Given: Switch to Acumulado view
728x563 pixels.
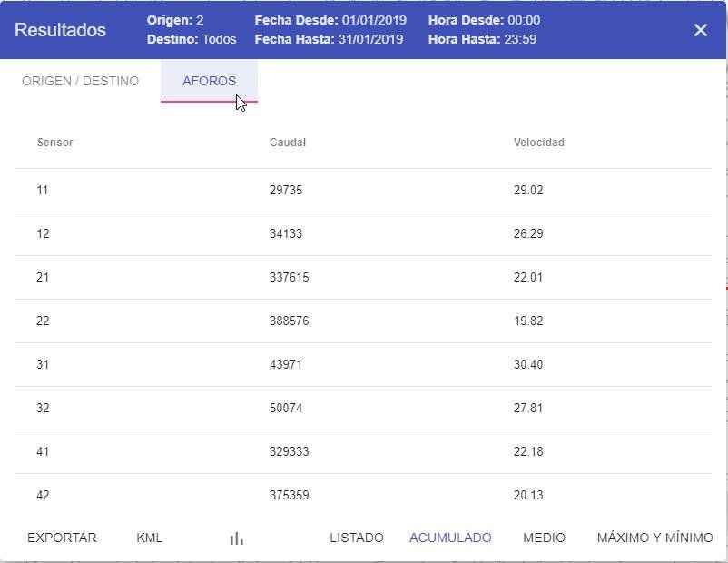Looking at the screenshot, I should click(x=450, y=538).
